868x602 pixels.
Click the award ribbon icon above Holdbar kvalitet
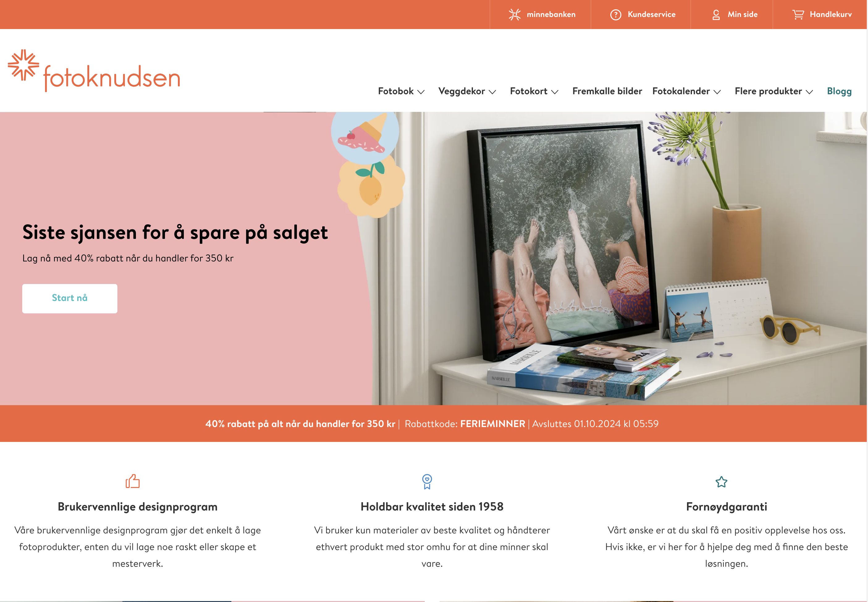tap(427, 482)
